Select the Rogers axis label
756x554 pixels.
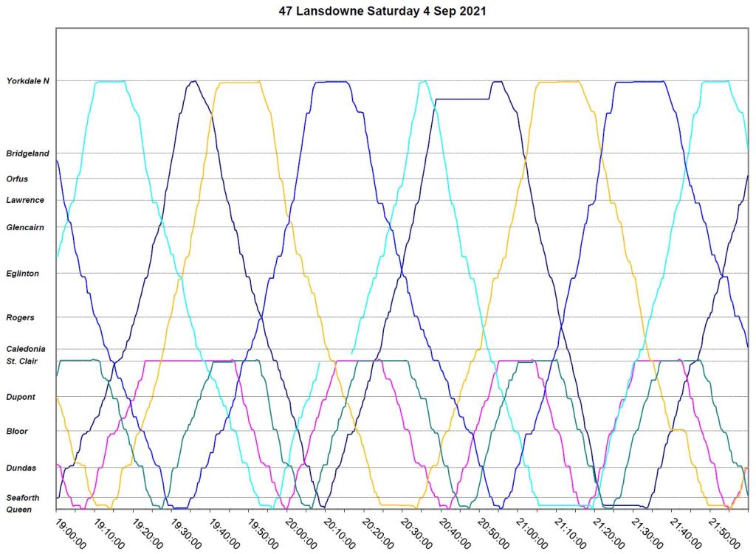coord(20,318)
